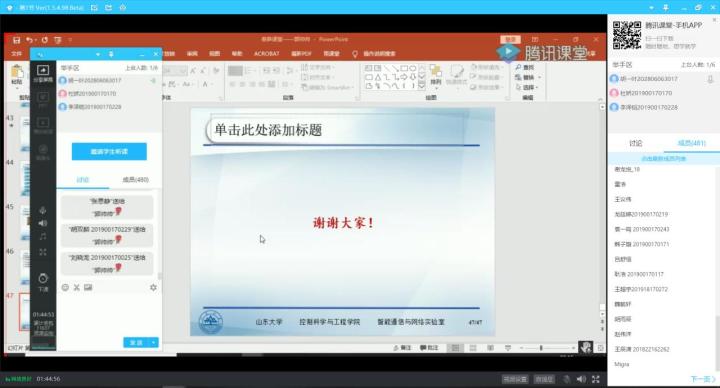720x388 pixels.
Task: Select slide 47 thumbnail
Action: click(24, 312)
